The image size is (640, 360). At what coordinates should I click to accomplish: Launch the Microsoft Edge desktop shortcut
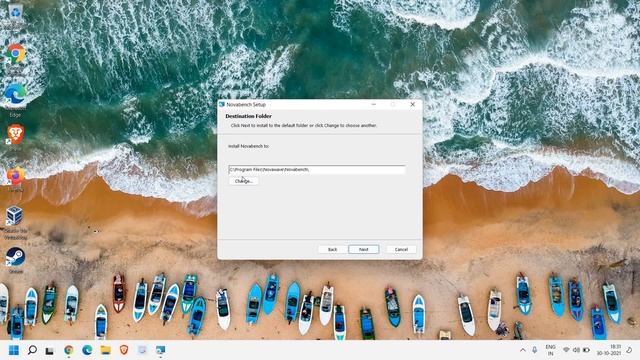pyautogui.click(x=16, y=95)
